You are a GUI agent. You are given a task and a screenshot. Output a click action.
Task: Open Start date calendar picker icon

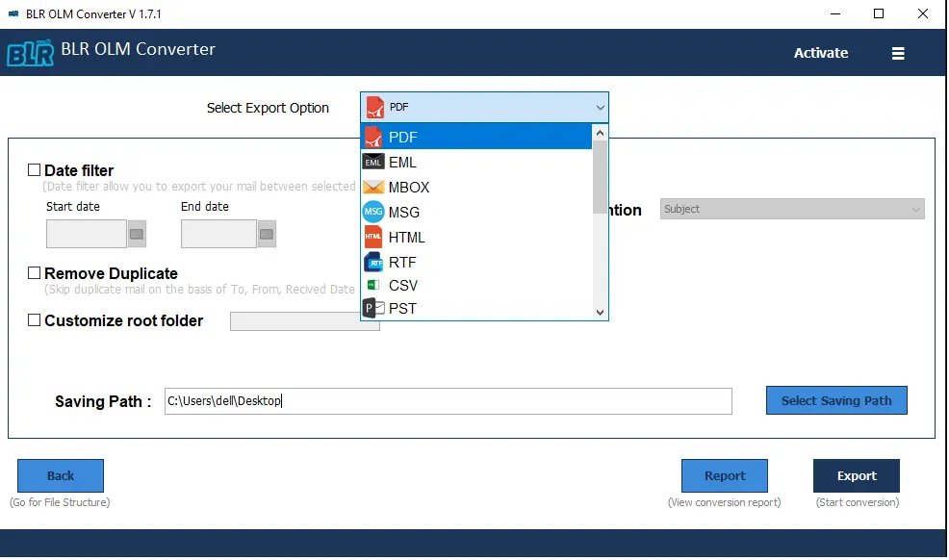tap(137, 234)
